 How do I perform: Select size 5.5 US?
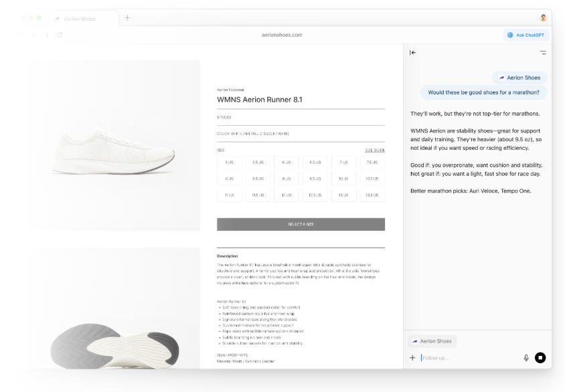click(258, 163)
